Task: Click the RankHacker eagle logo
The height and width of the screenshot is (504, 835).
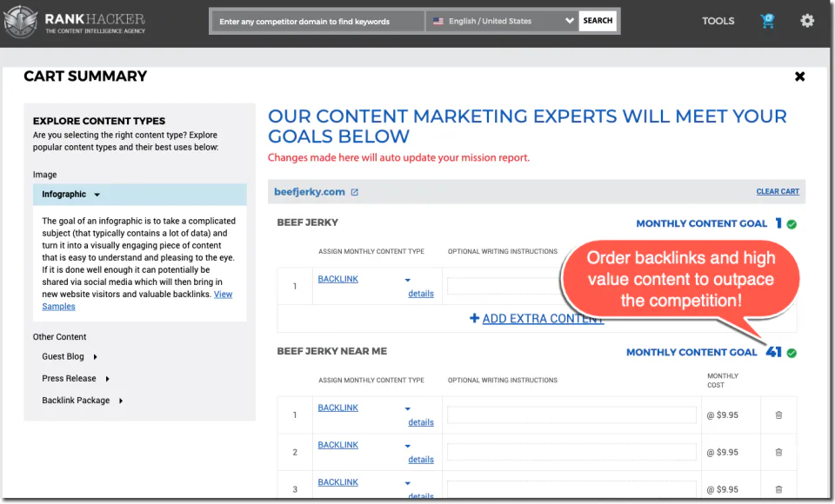Action: [20, 21]
